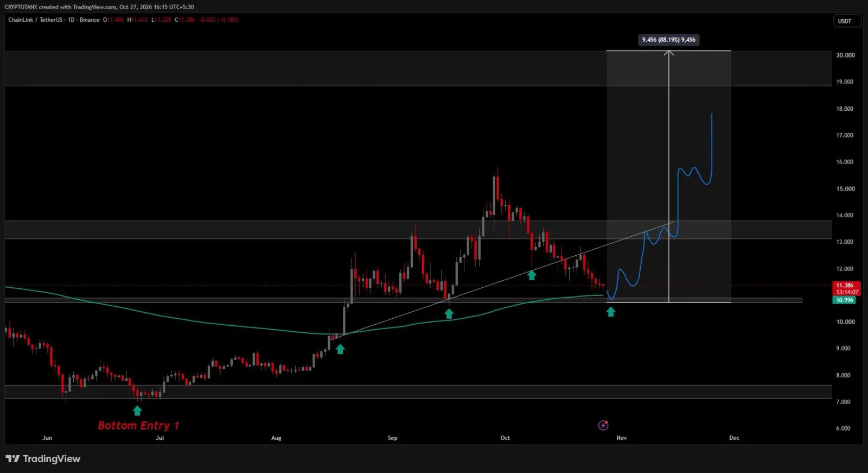The height and width of the screenshot is (473, 868).
Task: Click the Sep label on time axis
Action: (x=392, y=438)
